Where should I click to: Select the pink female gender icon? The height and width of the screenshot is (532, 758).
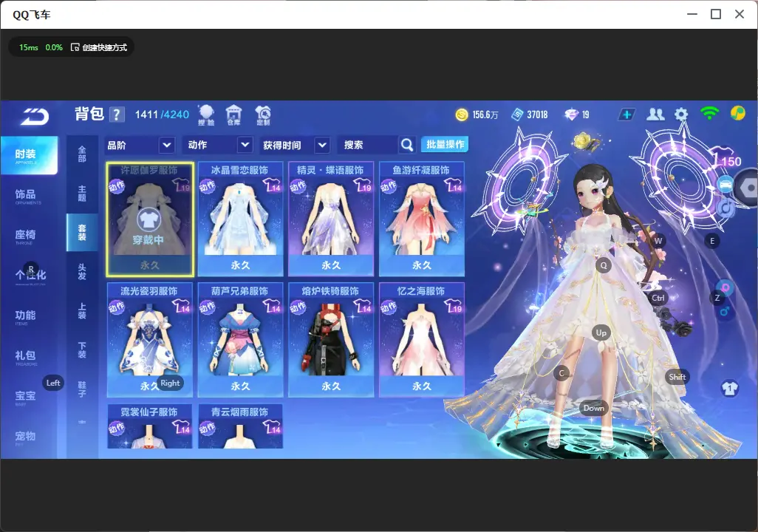click(725, 288)
